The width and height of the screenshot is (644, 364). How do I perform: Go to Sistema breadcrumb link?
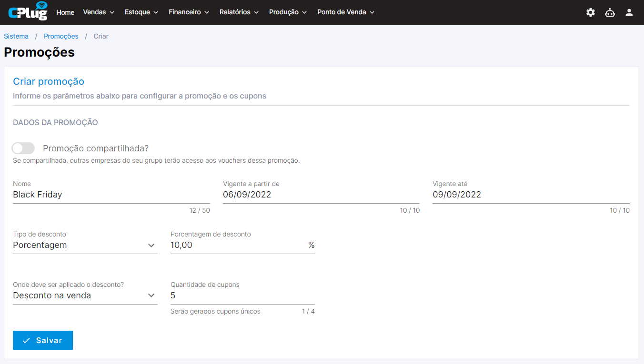[16, 36]
